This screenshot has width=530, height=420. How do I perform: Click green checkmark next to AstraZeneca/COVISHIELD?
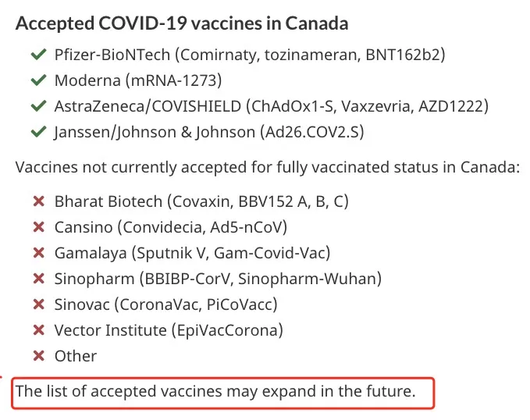click(x=38, y=106)
